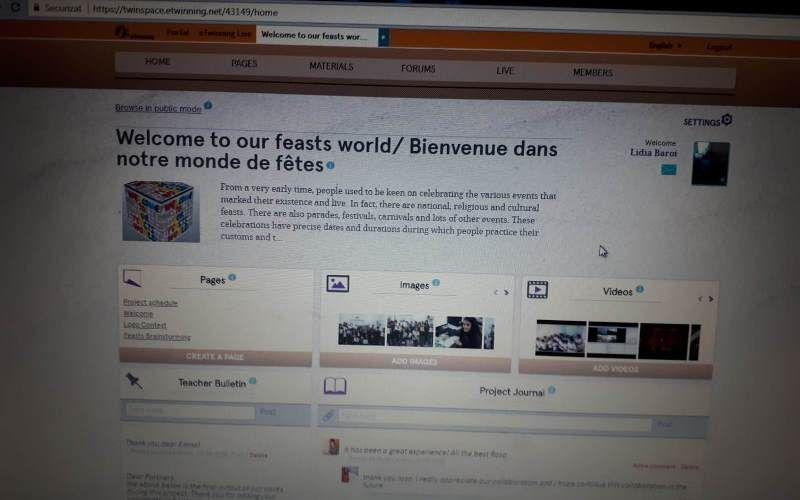The image size is (800, 500).
Task: Open the Settings gear icon
Action: point(727,120)
